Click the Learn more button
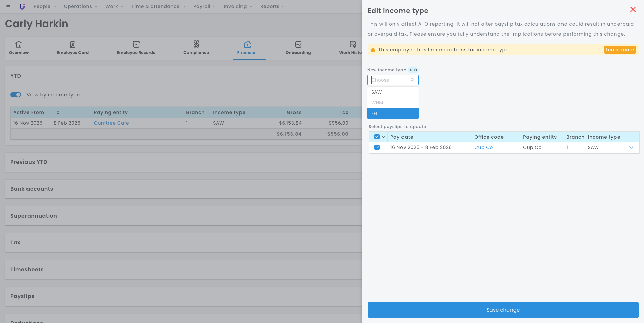 pos(620,50)
